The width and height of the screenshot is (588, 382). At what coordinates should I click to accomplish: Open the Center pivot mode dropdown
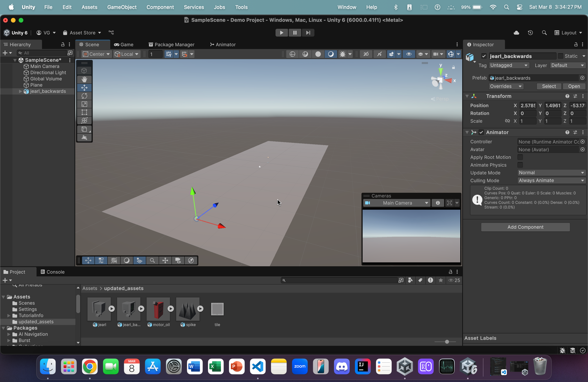click(x=97, y=54)
